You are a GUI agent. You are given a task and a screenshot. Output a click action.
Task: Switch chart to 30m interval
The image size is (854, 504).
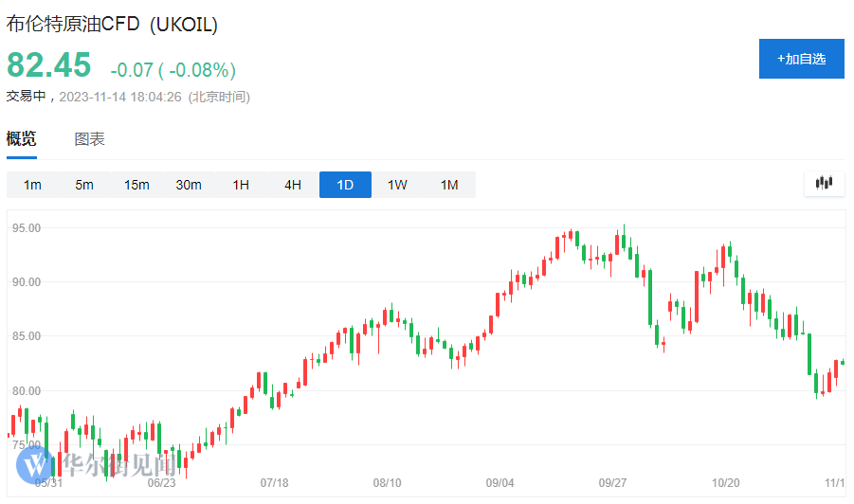(189, 185)
